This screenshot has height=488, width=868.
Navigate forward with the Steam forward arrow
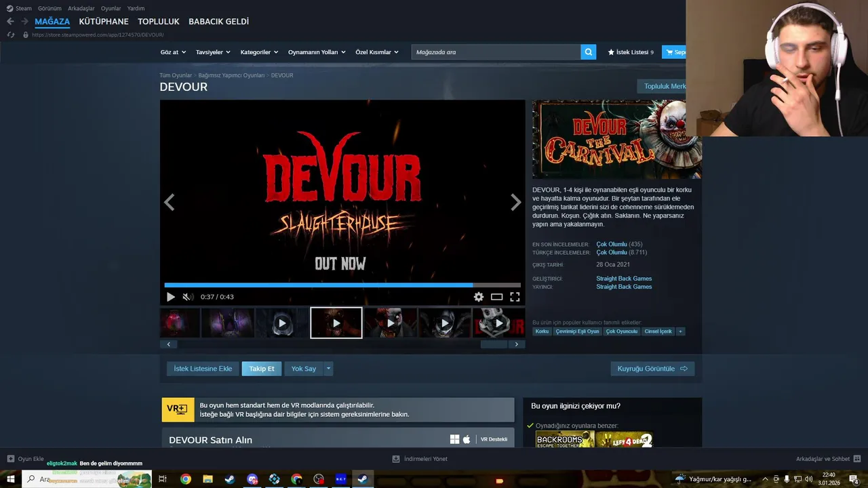pos(24,22)
